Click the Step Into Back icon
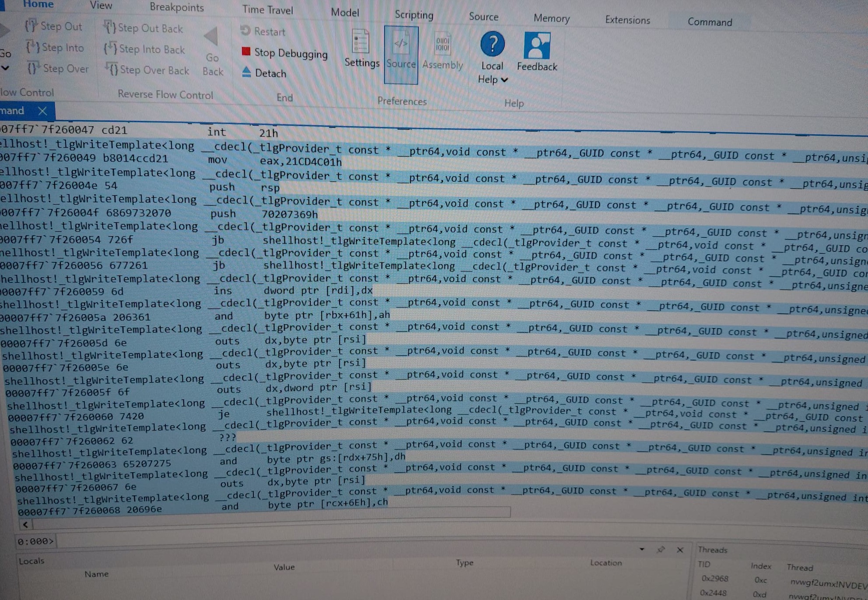The height and width of the screenshot is (600, 868). pyautogui.click(x=110, y=48)
